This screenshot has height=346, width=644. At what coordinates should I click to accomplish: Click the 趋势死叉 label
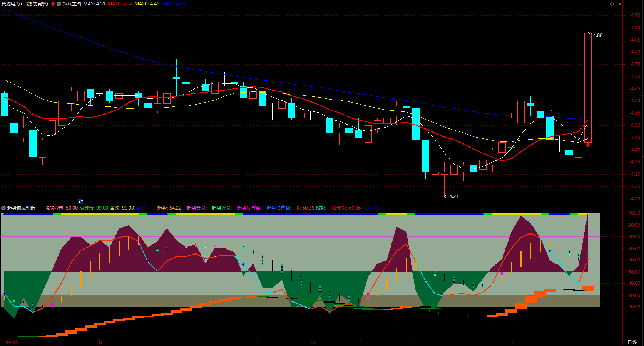click(222, 208)
